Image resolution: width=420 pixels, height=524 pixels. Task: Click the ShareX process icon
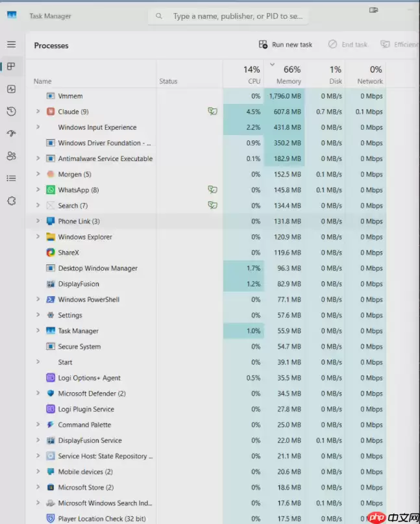pyautogui.click(x=51, y=253)
